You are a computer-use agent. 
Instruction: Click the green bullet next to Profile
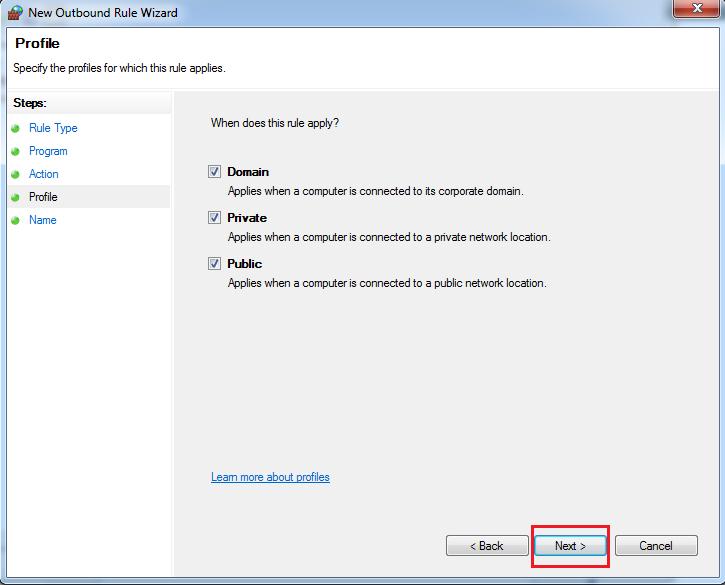point(15,197)
